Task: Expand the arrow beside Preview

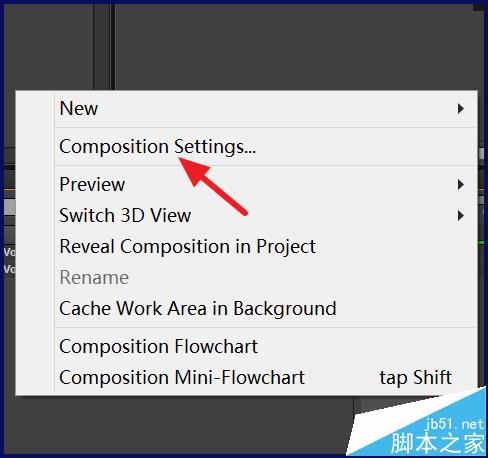Action: (x=461, y=185)
